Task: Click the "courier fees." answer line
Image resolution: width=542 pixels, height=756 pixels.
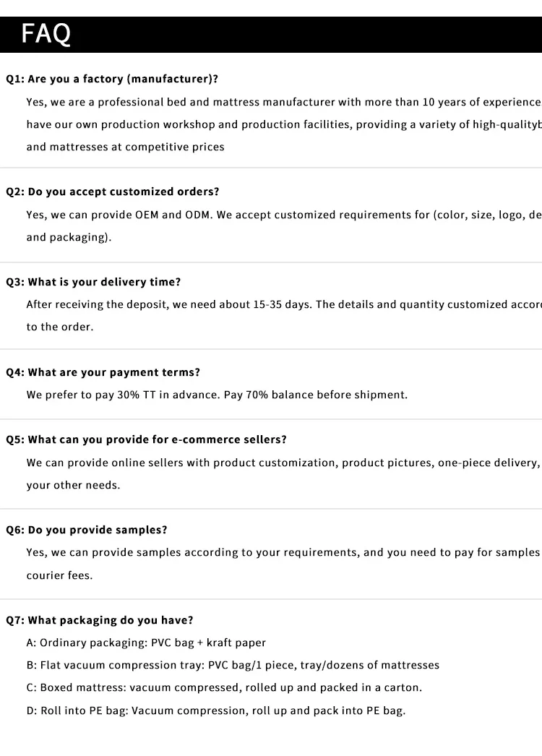Action: (x=60, y=575)
